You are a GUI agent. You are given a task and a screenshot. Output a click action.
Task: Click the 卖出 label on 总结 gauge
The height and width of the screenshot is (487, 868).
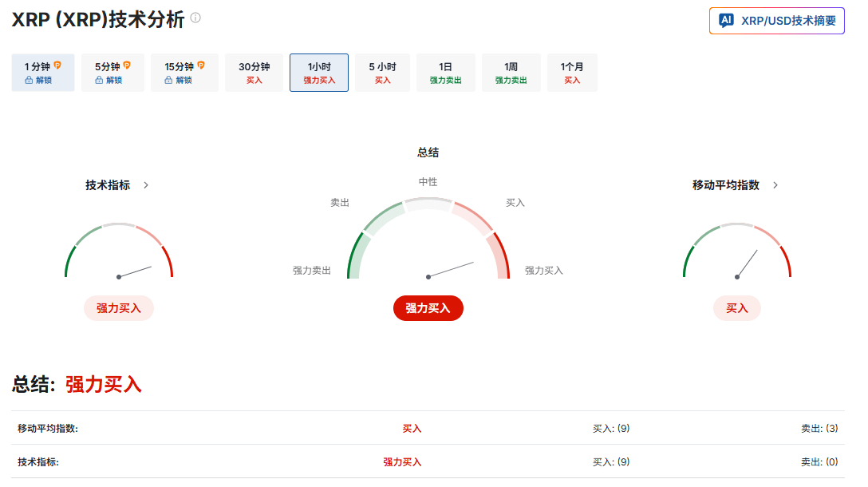[340, 203]
